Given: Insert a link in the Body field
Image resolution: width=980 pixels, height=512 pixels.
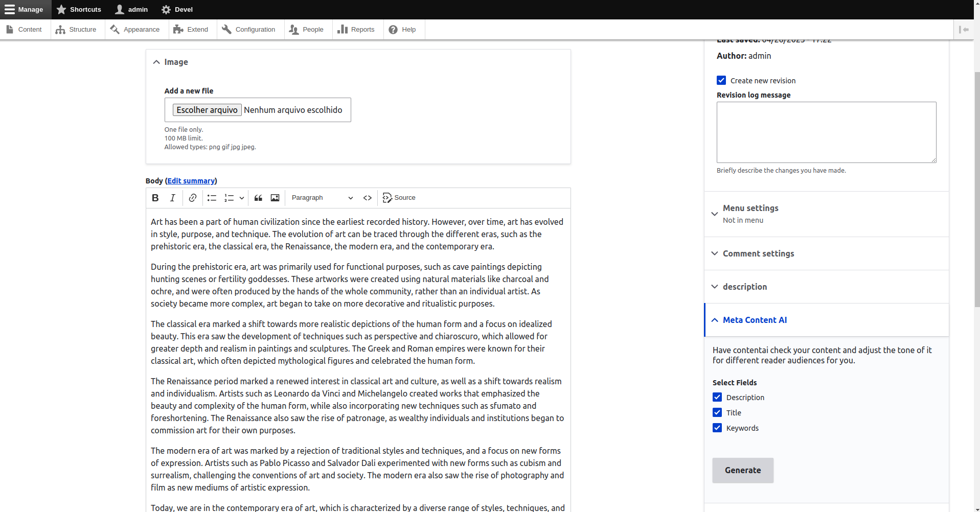Looking at the screenshot, I should [x=192, y=198].
